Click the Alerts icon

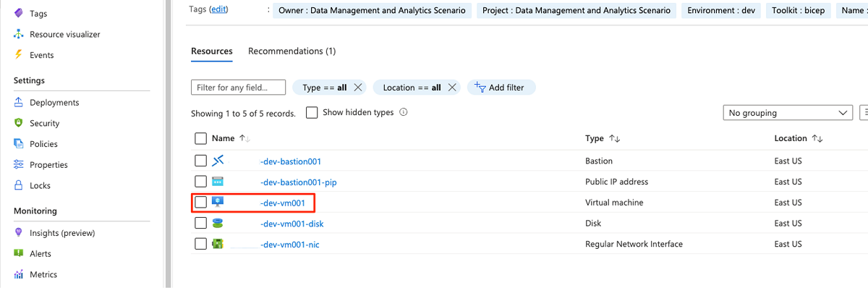(19, 253)
